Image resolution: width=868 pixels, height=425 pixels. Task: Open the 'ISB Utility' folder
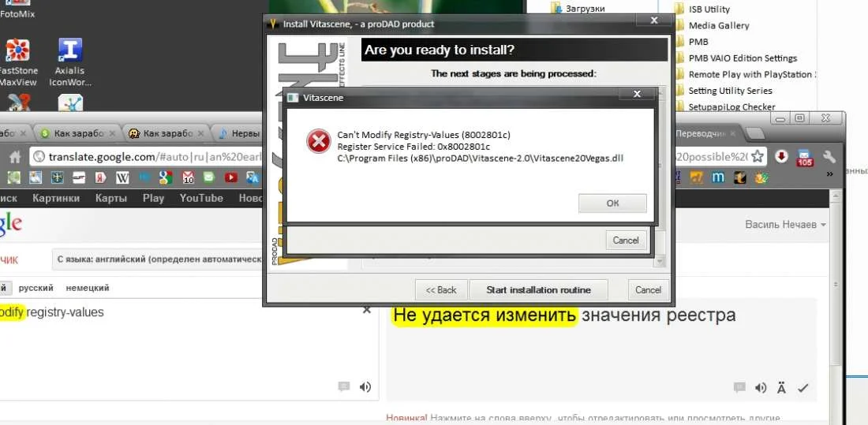tap(702, 9)
